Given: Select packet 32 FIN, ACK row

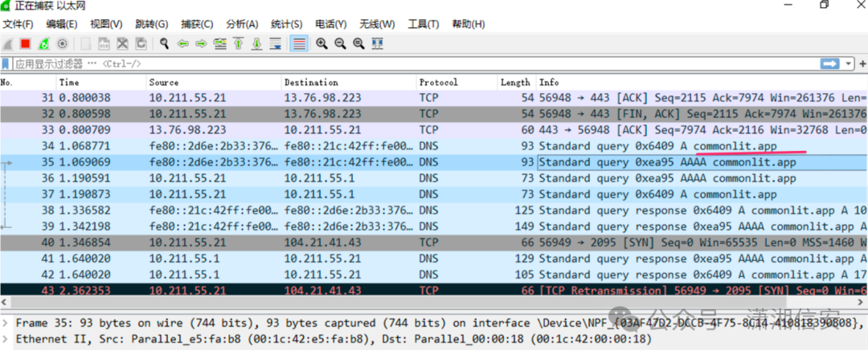Looking at the screenshot, I should (434, 114).
